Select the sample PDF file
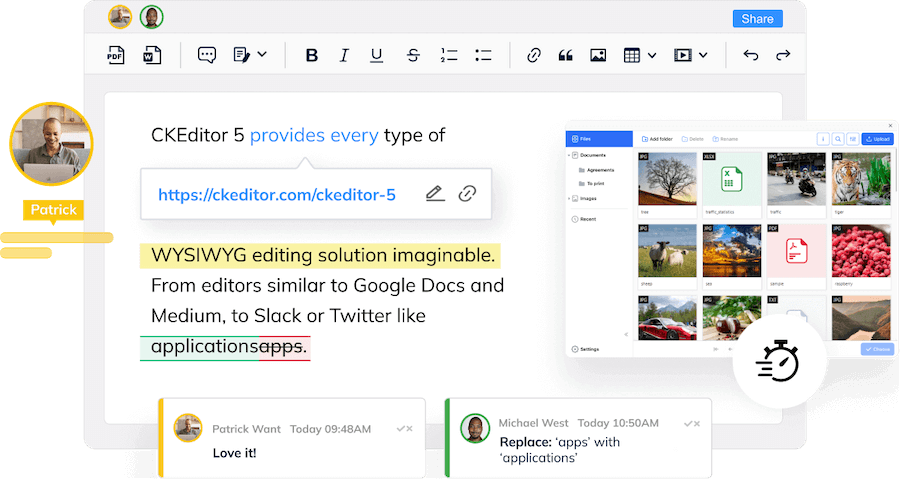 tap(796, 251)
